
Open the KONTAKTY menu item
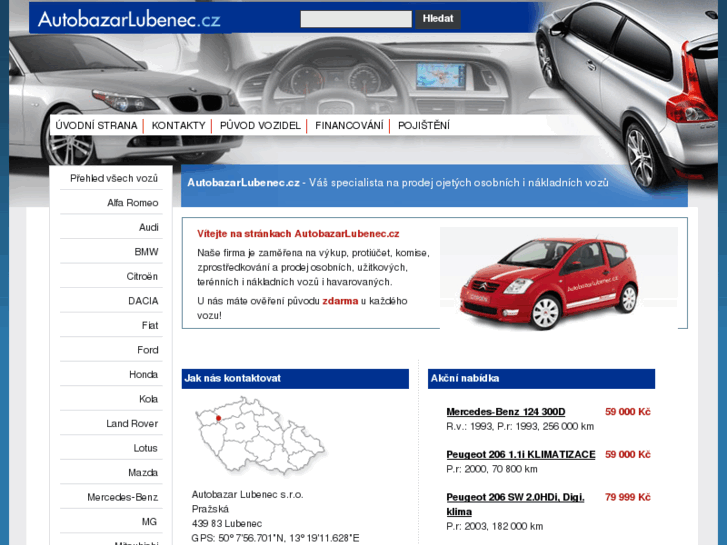[178, 126]
